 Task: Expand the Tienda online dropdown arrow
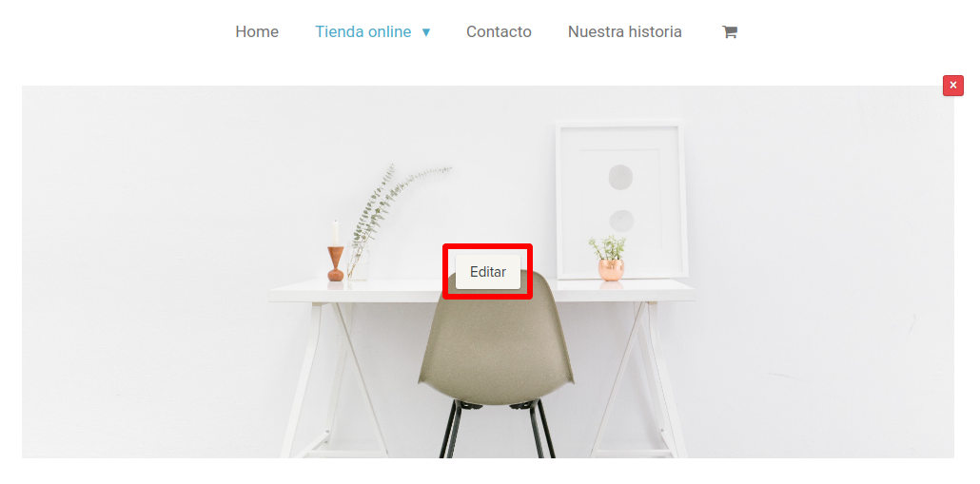425,31
